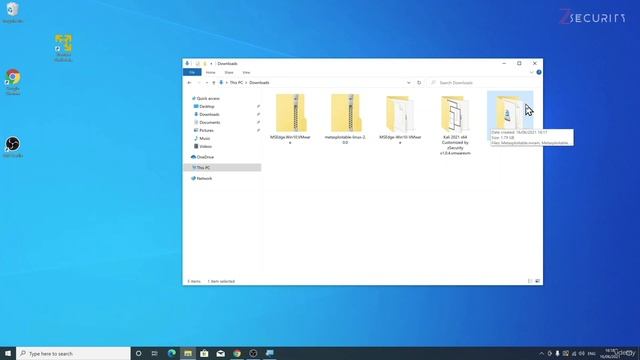Go up one folder level
640x360 pixels.
click(213, 82)
